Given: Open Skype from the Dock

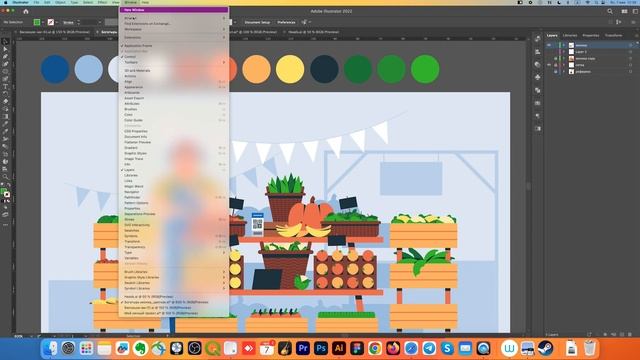Looking at the screenshot, I should pos(447,348).
